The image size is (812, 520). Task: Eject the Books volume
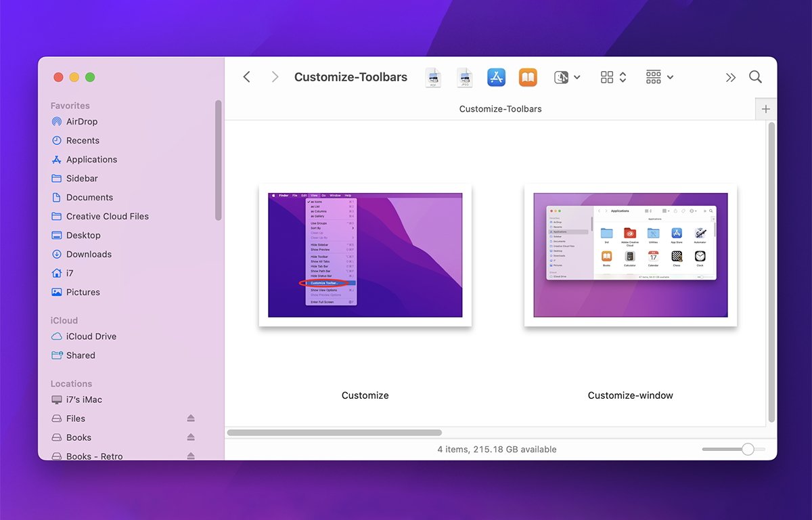click(x=191, y=437)
